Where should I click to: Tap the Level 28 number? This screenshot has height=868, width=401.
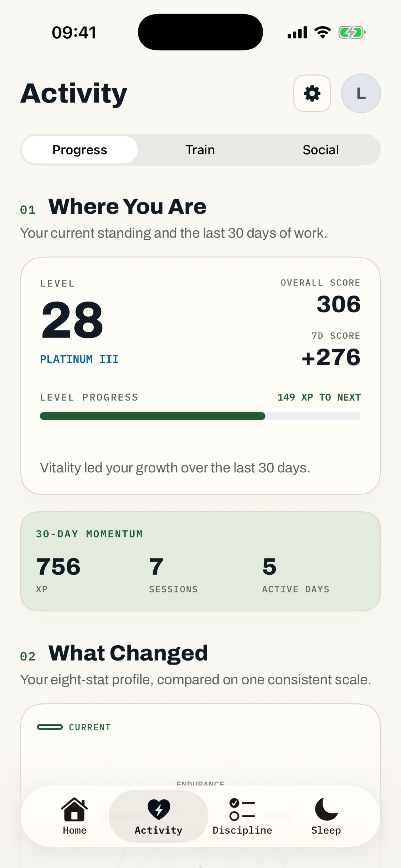72,320
